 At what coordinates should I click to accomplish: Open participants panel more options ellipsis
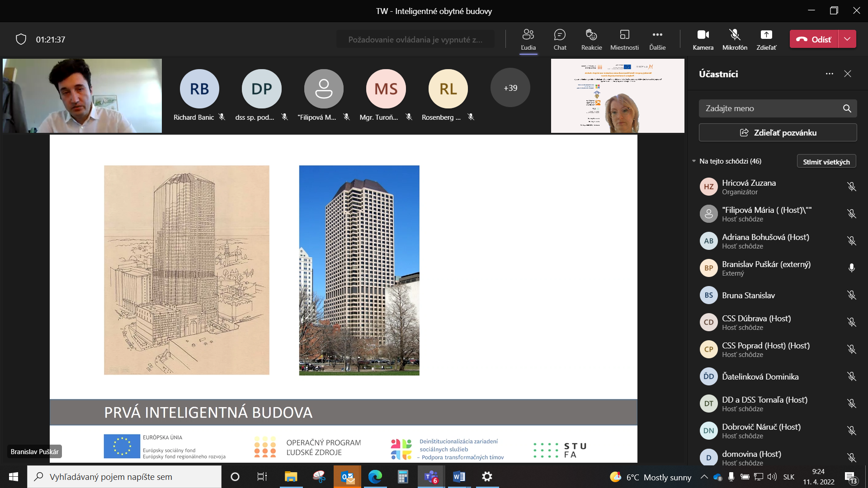829,74
